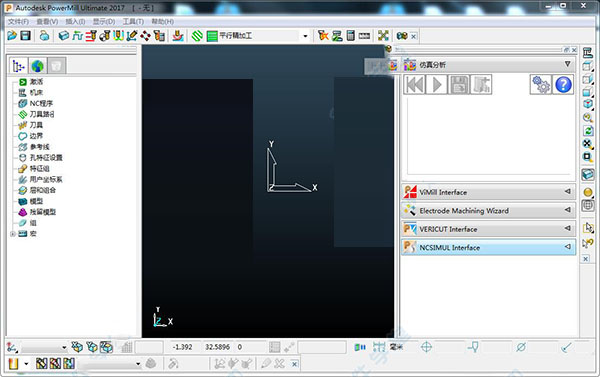Click the resize to fit view icon

click(588, 144)
